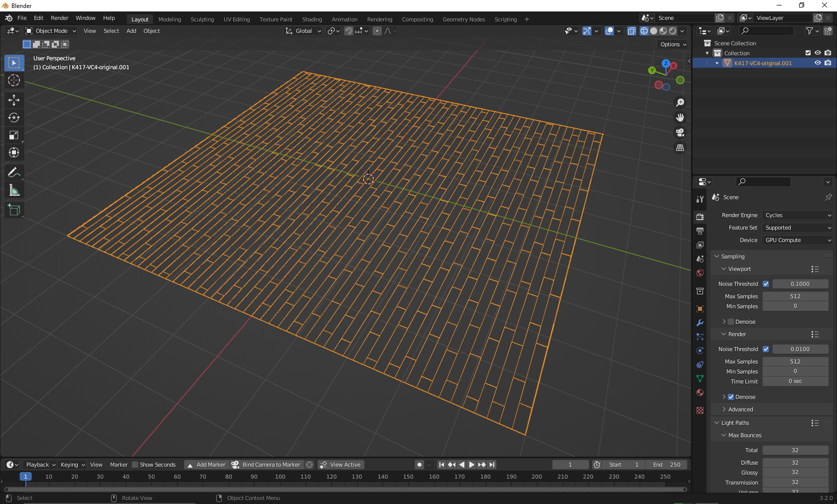Click the Select Box tool
The height and width of the screenshot is (504, 837).
click(14, 63)
